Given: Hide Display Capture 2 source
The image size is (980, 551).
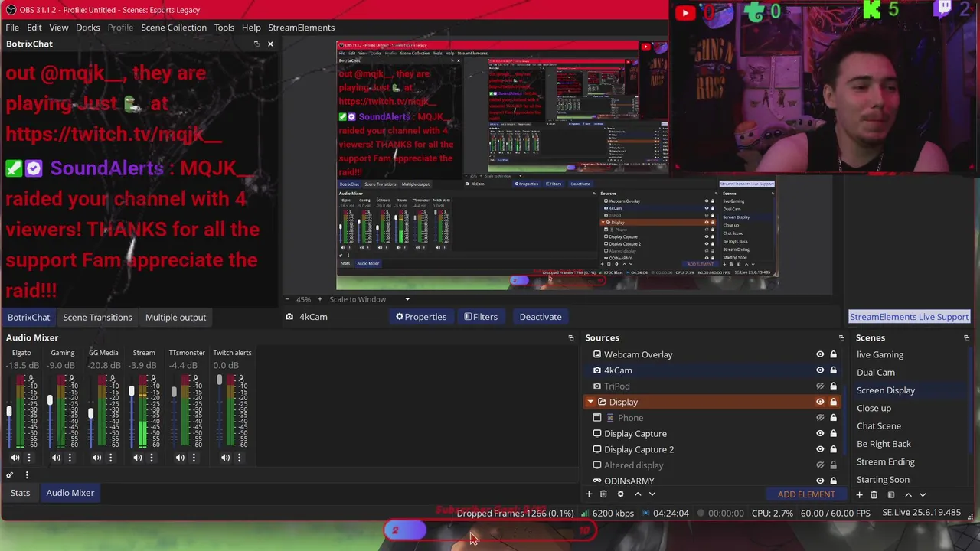Looking at the screenshot, I should tap(820, 449).
